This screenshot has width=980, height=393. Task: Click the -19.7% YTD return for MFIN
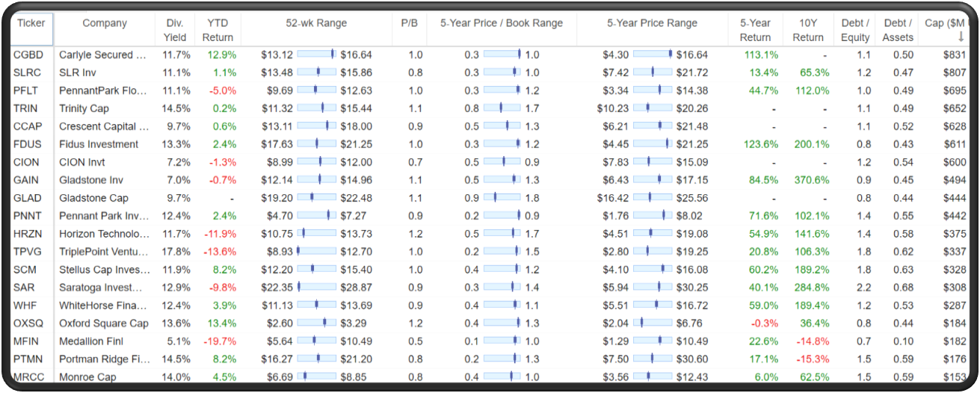tap(221, 341)
